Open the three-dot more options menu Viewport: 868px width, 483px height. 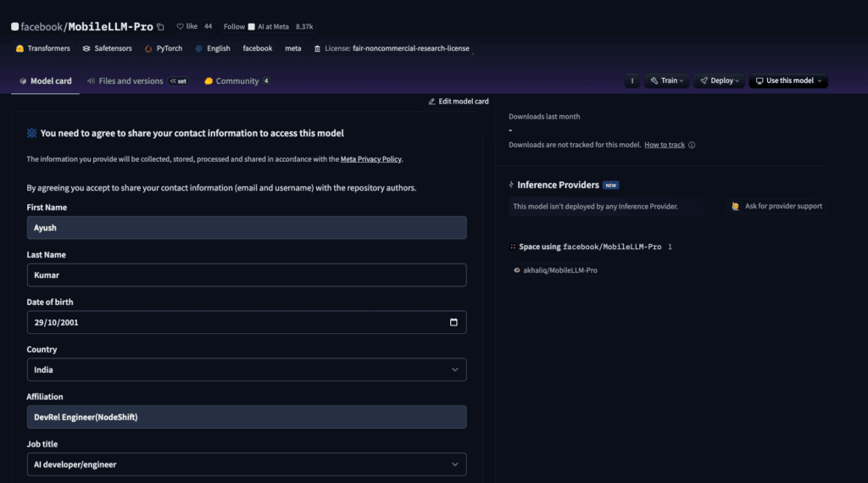[631, 80]
